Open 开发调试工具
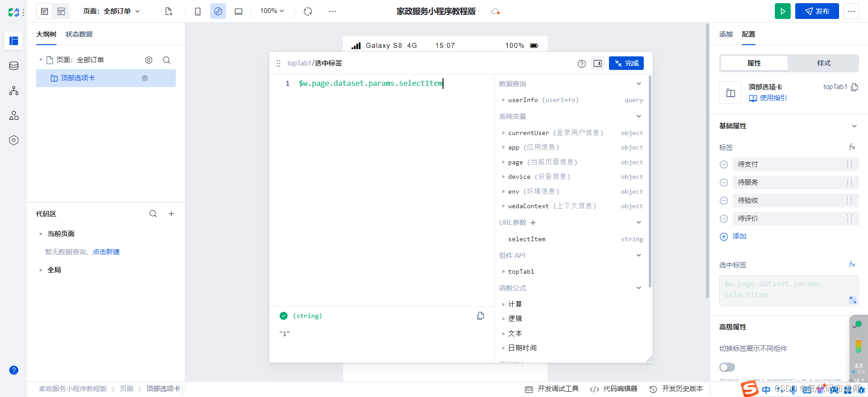The image size is (868, 397). click(x=552, y=389)
